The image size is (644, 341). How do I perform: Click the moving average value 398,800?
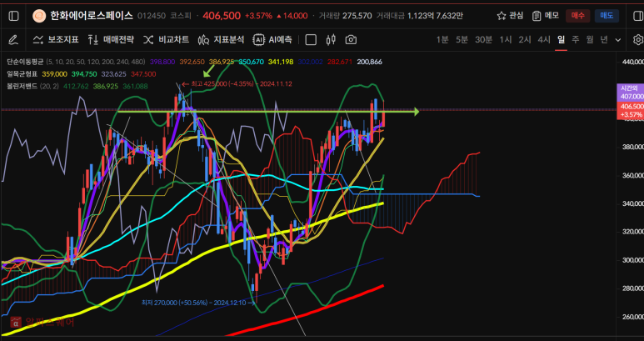pos(162,62)
